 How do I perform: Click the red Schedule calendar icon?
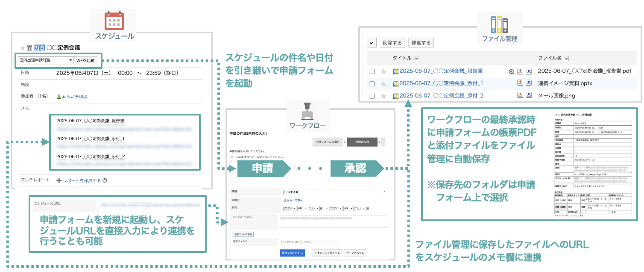click(114, 20)
